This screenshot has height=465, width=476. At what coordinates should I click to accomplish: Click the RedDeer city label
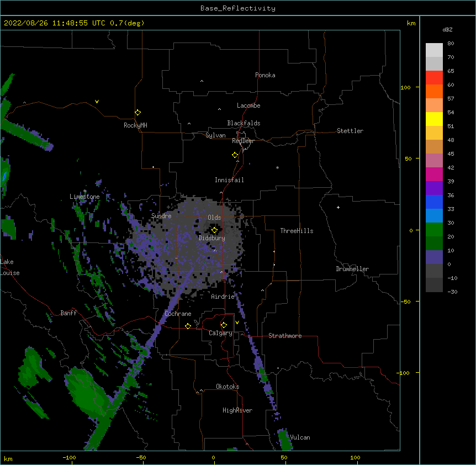(x=243, y=141)
